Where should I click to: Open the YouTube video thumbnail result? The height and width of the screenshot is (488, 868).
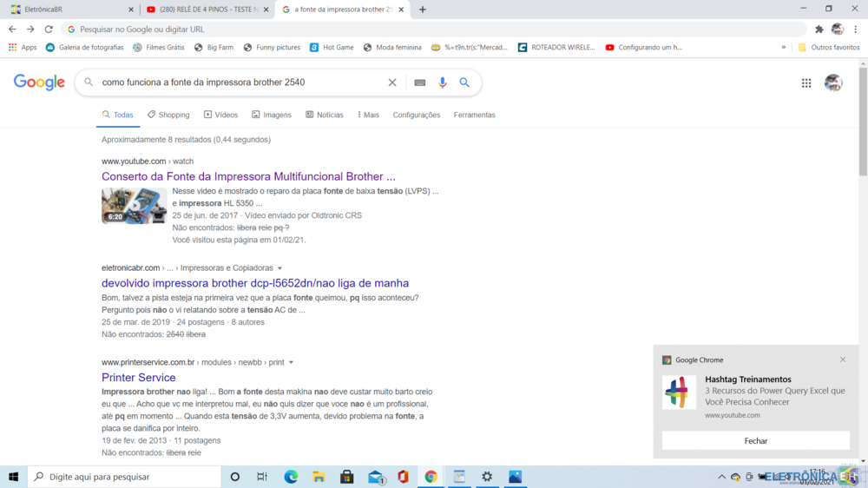point(134,206)
